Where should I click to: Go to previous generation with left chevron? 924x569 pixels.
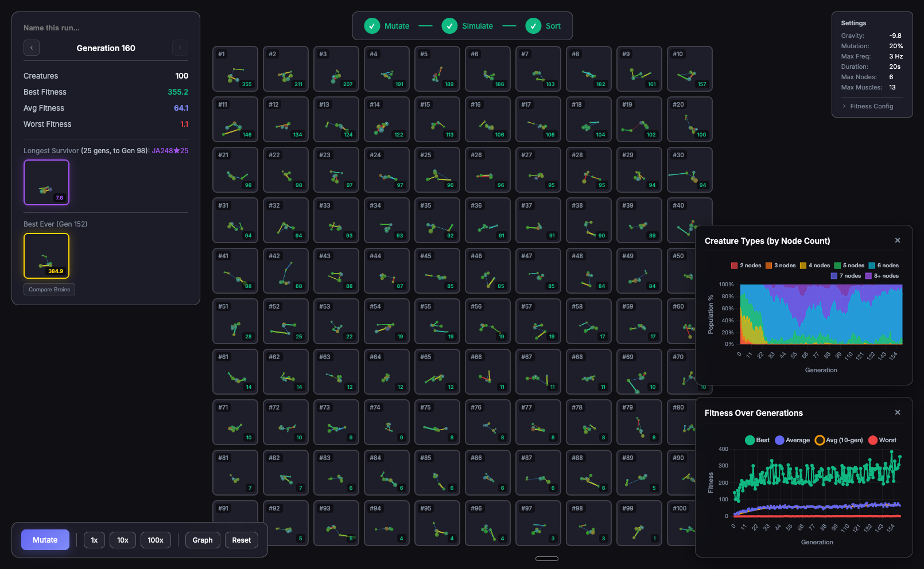(32, 48)
